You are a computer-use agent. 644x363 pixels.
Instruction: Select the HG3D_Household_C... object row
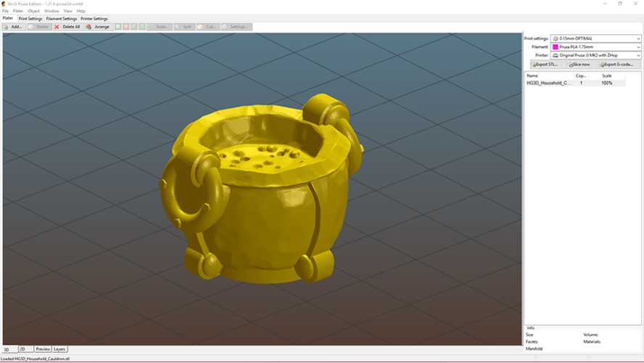click(x=575, y=83)
